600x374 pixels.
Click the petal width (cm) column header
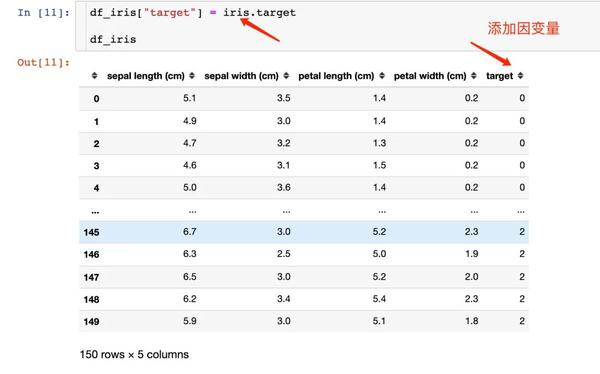point(430,76)
